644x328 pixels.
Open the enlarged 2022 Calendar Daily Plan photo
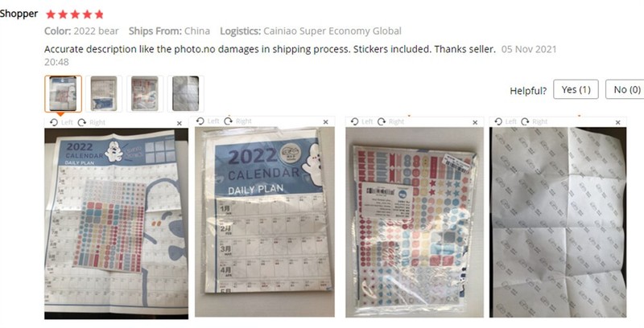[x=265, y=222]
